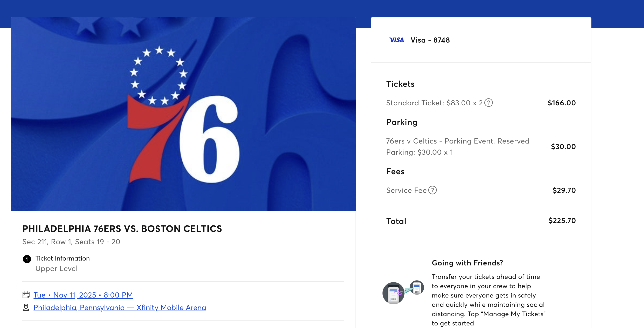644x328 pixels.
Task: Click the ticket transfer phones illustration
Action: 403,292
